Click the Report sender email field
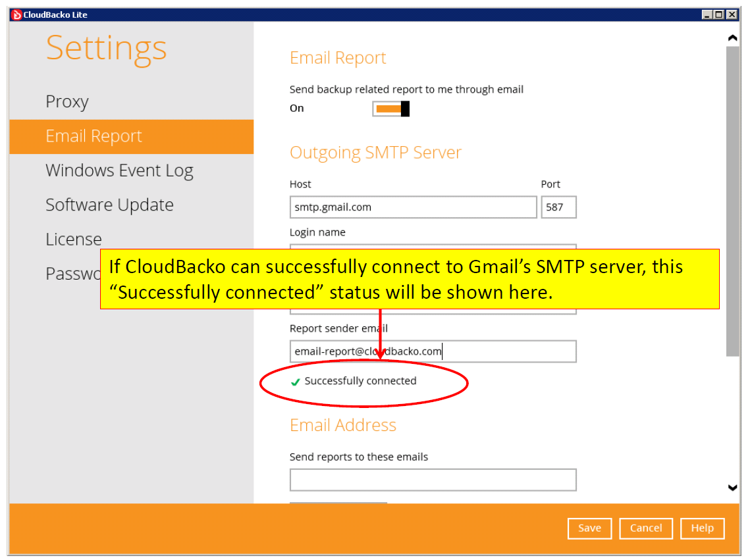The image size is (752, 560). [433, 351]
